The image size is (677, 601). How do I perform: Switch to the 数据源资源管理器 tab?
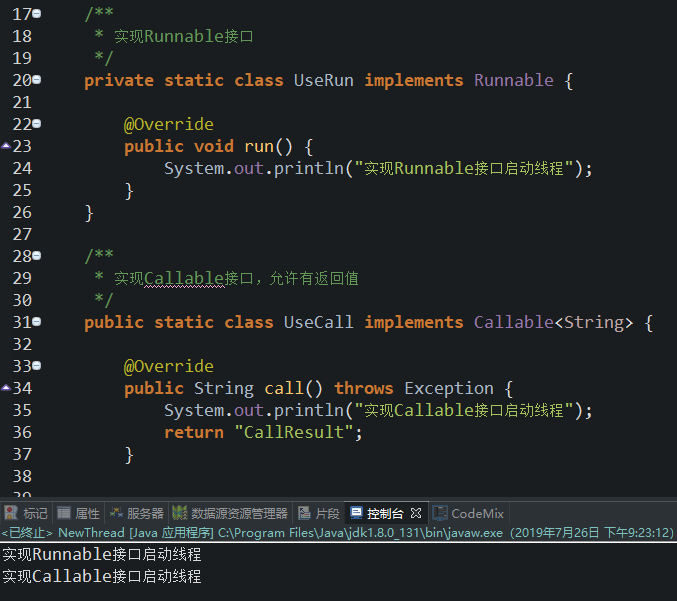(230, 513)
